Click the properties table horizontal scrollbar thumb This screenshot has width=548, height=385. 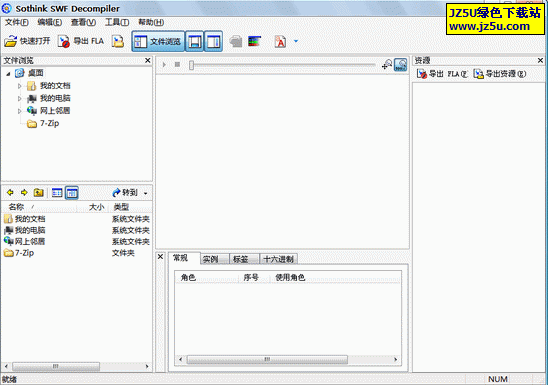coord(267,359)
